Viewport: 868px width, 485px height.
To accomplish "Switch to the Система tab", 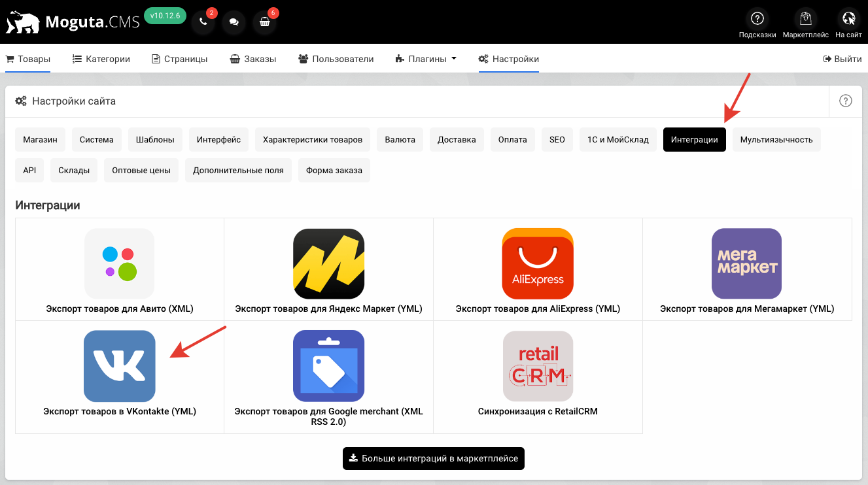I will pyautogui.click(x=97, y=139).
